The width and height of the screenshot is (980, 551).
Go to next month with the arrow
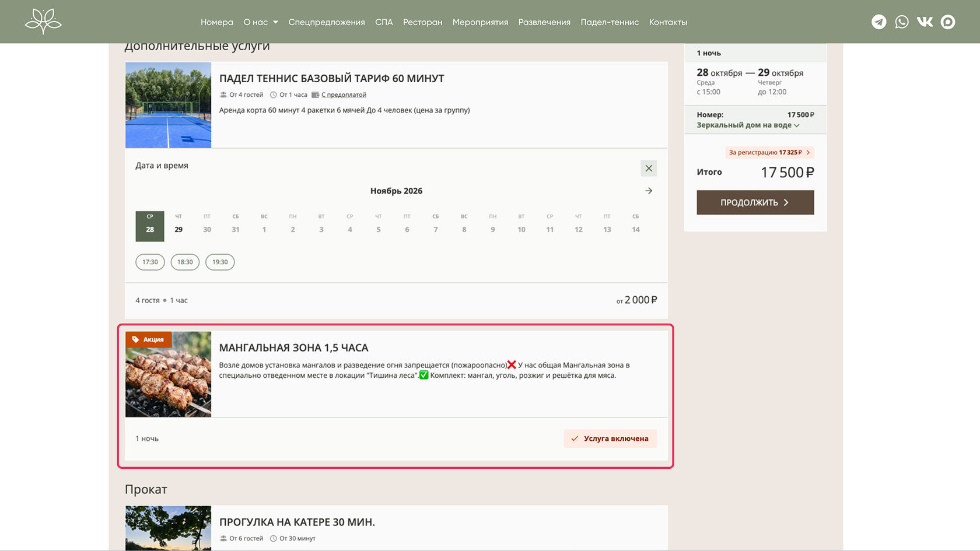pos(649,191)
